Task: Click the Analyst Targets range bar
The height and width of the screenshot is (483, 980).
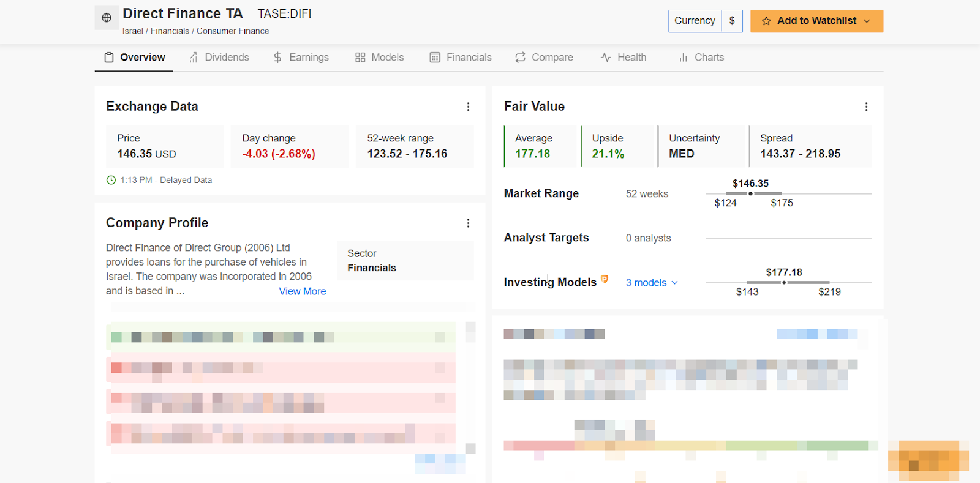Action: click(x=789, y=238)
